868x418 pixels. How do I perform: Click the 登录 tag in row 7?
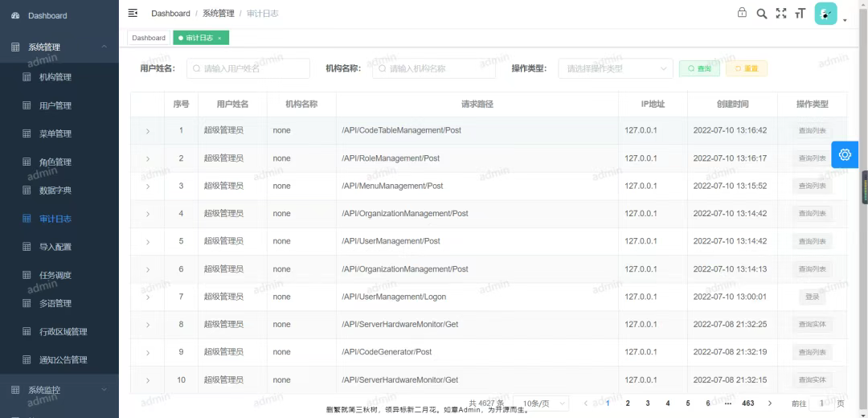(x=812, y=297)
